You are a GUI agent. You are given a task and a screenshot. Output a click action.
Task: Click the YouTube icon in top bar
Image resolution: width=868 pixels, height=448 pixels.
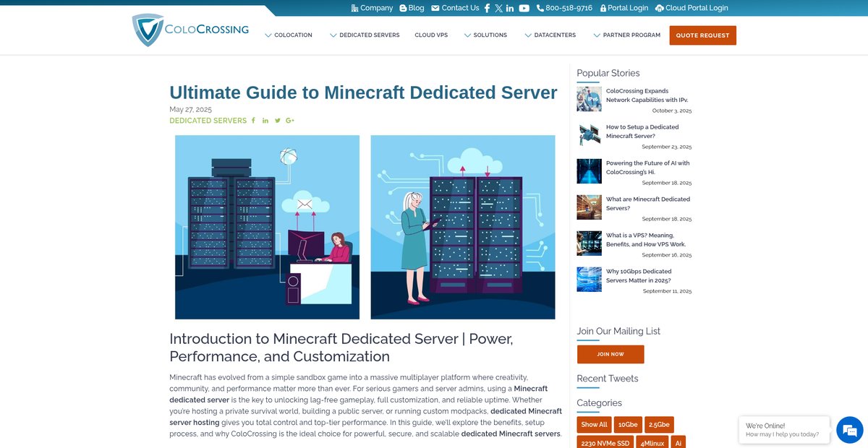(x=524, y=8)
